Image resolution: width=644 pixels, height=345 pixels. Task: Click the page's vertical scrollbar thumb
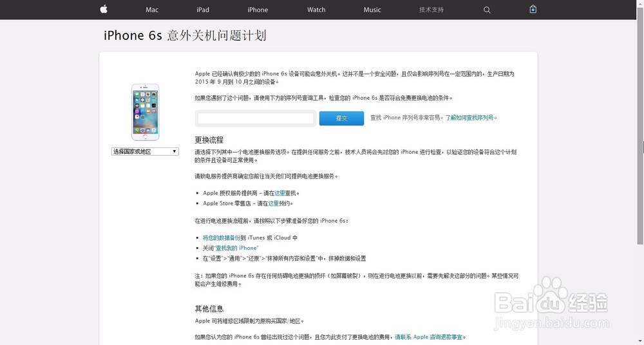pyautogui.click(x=640, y=126)
